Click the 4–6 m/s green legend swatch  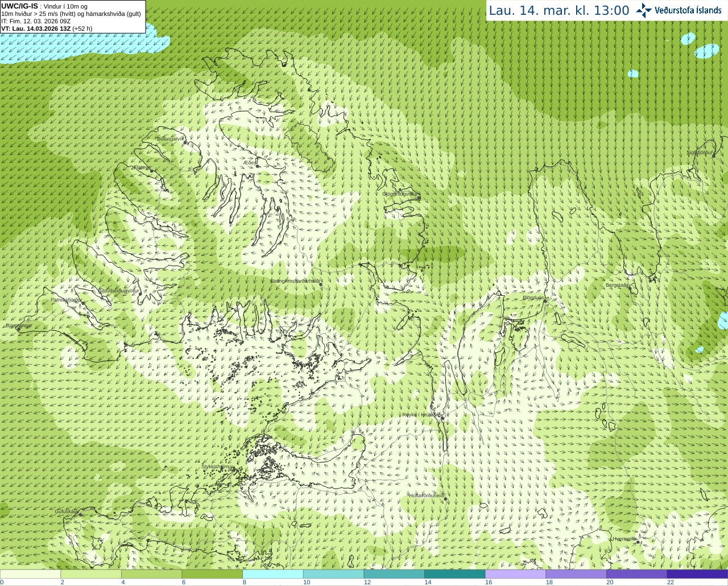click(x=151, y=574)
